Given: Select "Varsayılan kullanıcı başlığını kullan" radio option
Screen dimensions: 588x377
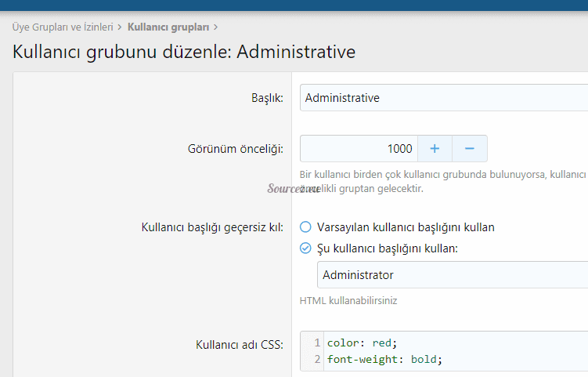Looking at the screenshot, I should [x=305, y=227].
